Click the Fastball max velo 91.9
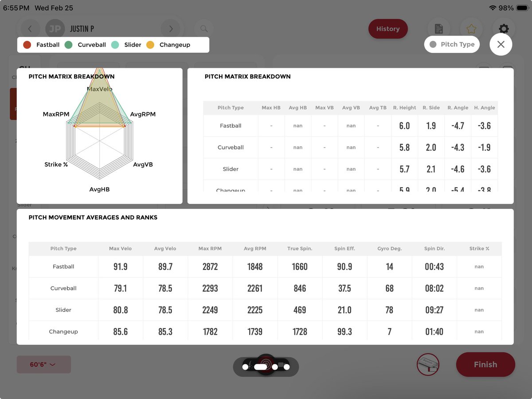532x399 pixels. 120,267
